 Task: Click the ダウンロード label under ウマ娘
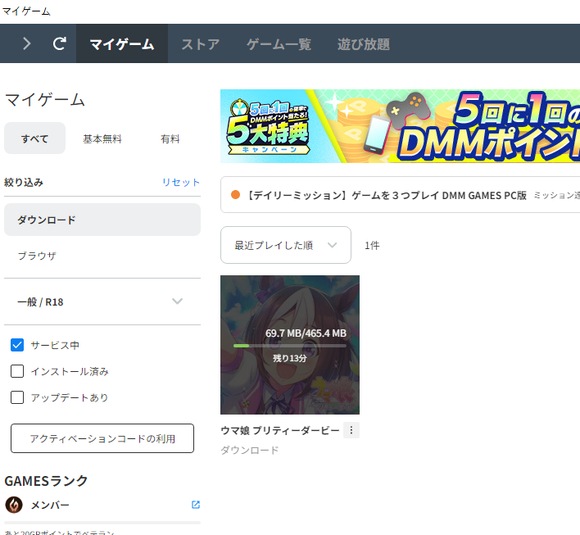tap(250, 450)
